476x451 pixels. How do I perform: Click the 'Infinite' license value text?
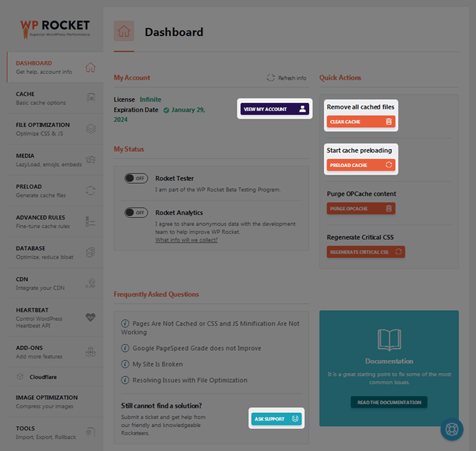[x=151, y=99]
